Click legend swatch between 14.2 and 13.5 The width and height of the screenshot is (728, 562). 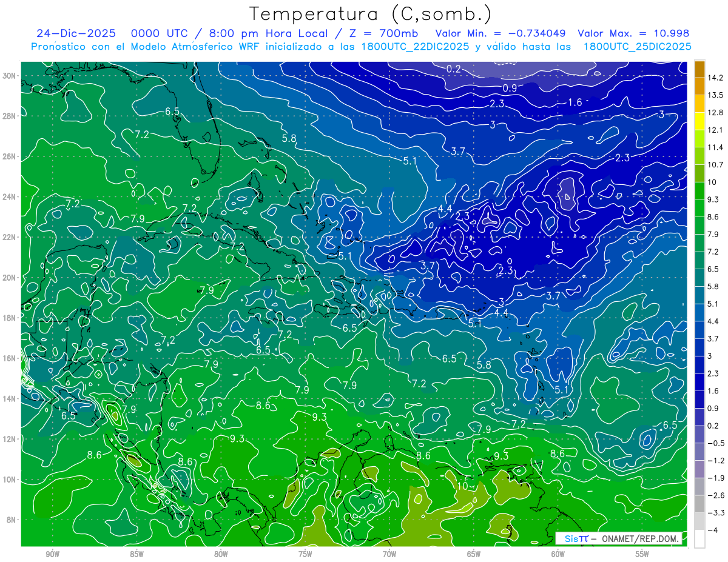coord(699,86)
